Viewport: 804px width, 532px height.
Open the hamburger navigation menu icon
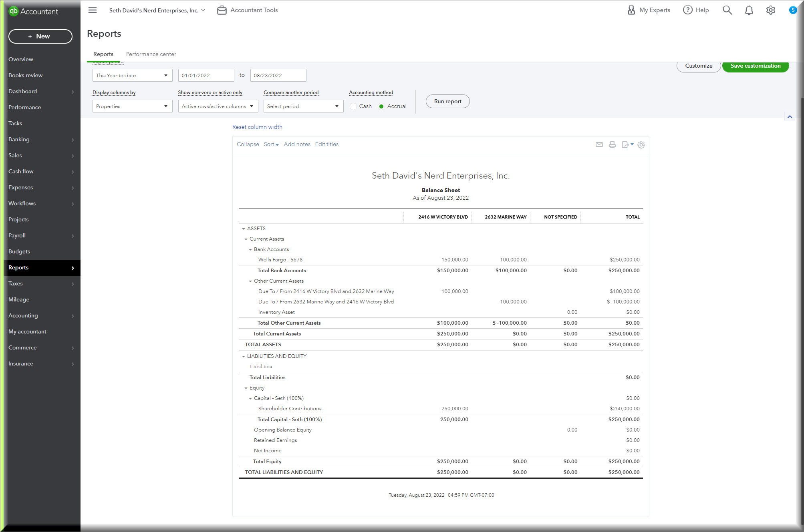(93, 10)
